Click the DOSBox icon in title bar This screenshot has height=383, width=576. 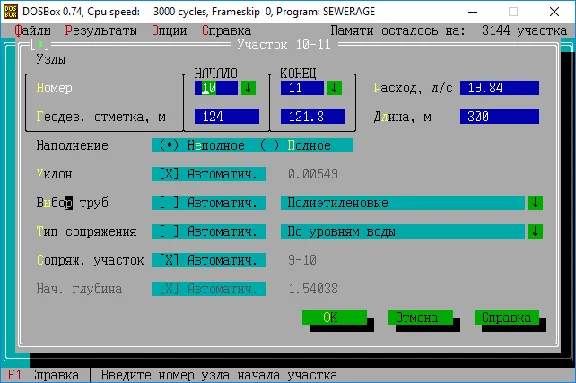coord(11,11)
